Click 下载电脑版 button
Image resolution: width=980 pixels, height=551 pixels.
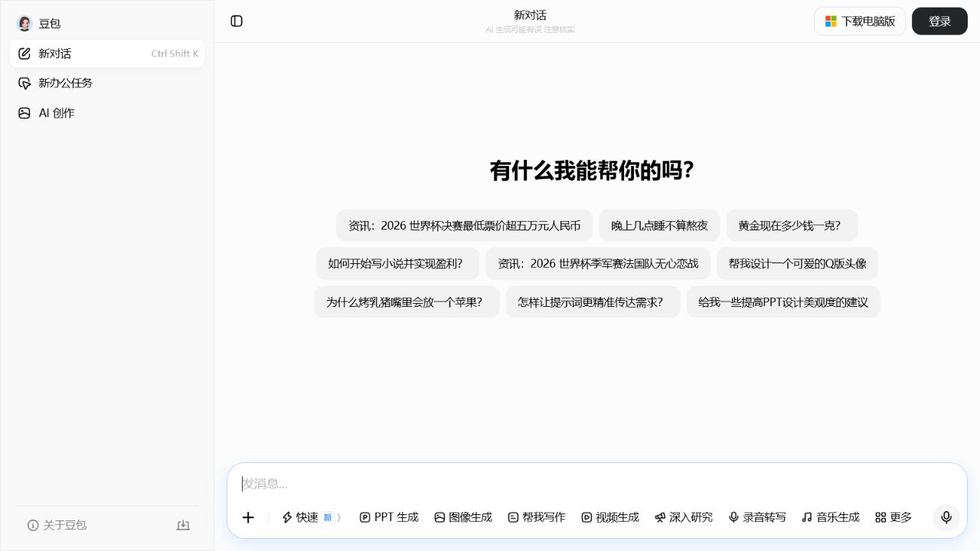860,21
